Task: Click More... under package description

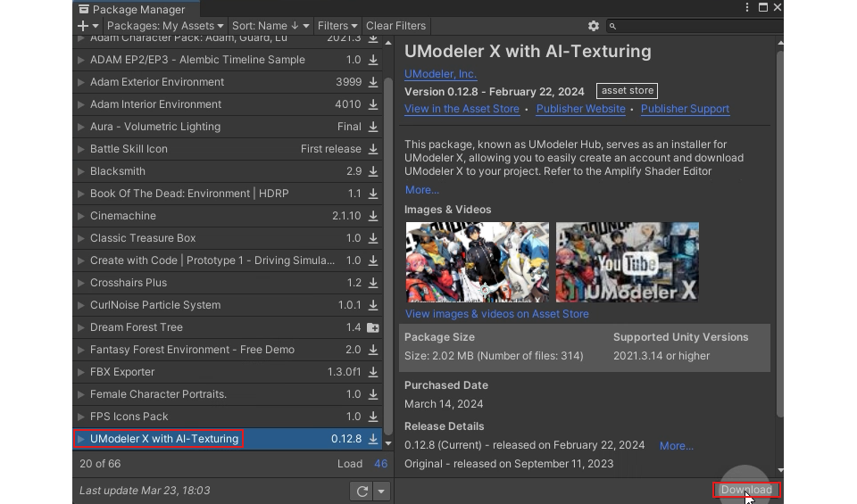Action: coord(422,190)
